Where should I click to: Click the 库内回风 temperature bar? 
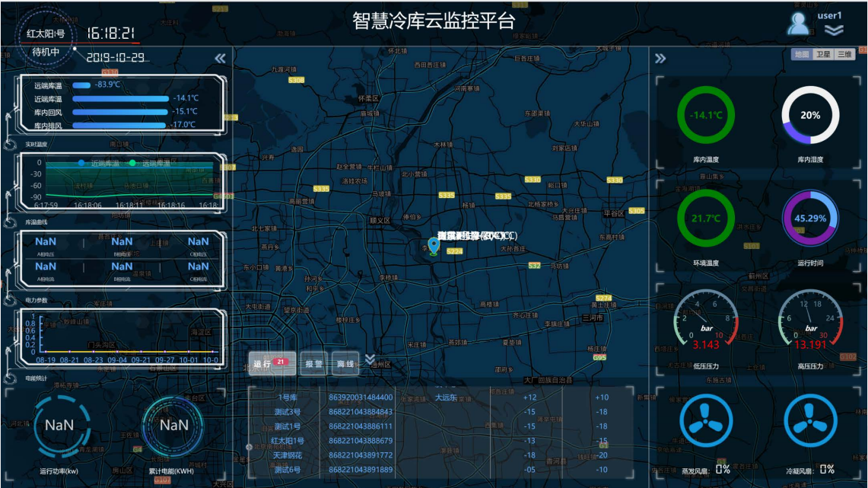click(x=119, y=112)
